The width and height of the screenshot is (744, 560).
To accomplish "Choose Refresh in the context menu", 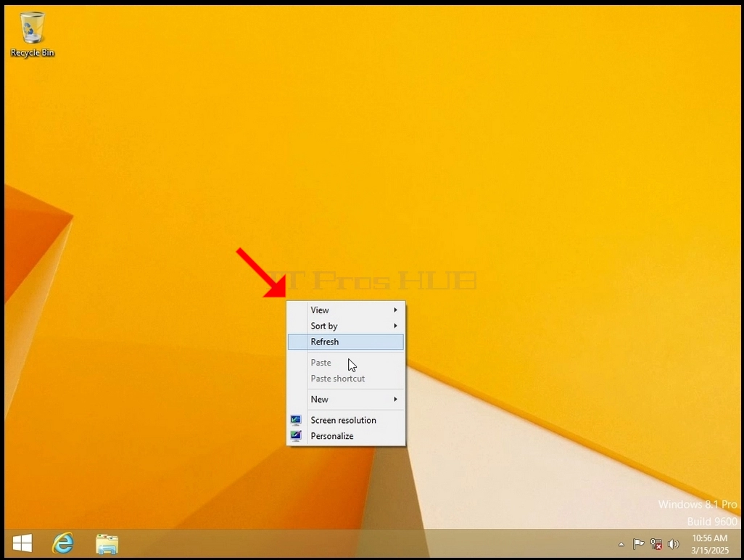I will click(x=346, y=342).
